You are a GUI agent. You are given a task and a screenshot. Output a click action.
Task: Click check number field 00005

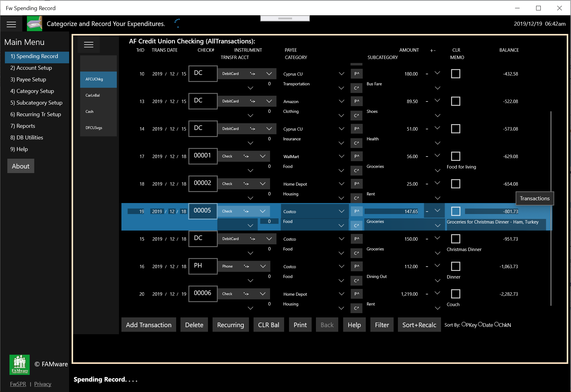(203, 211)
